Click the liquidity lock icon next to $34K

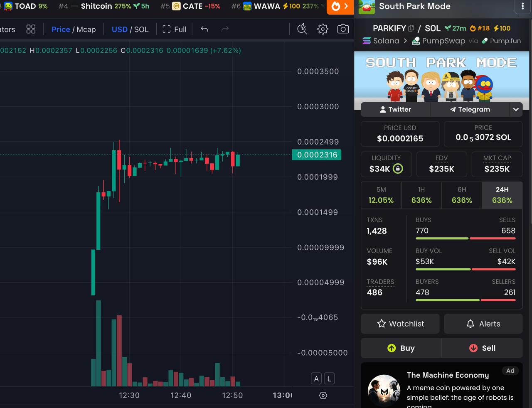(x=398, y=169)
